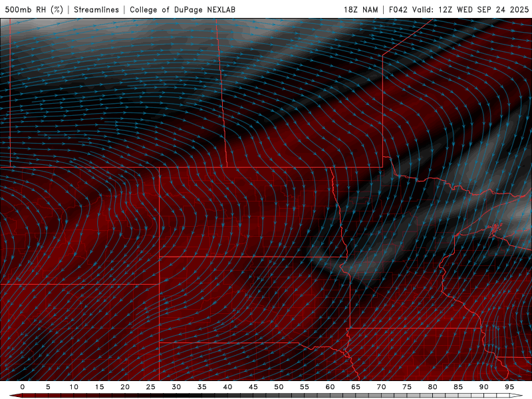
Task: Click the '35' legend label
Action: point(202,387)
